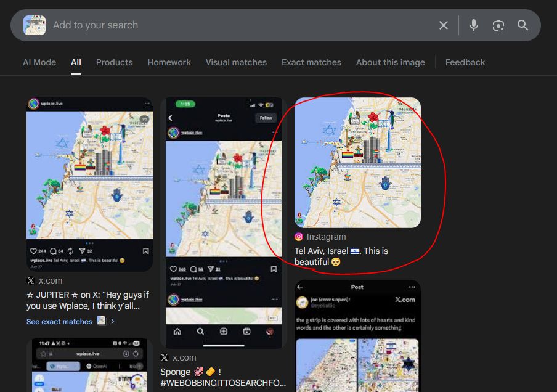Open the bottom-left wplace.live browser screenshot result
The height and width of the screenshot is (392, 557).
click(x=89, y=365)
